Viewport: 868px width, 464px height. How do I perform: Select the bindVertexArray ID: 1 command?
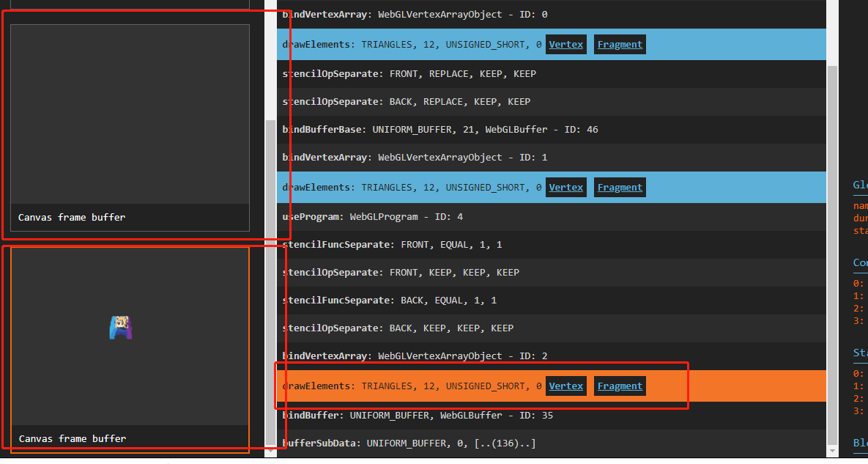coord(552,158)
